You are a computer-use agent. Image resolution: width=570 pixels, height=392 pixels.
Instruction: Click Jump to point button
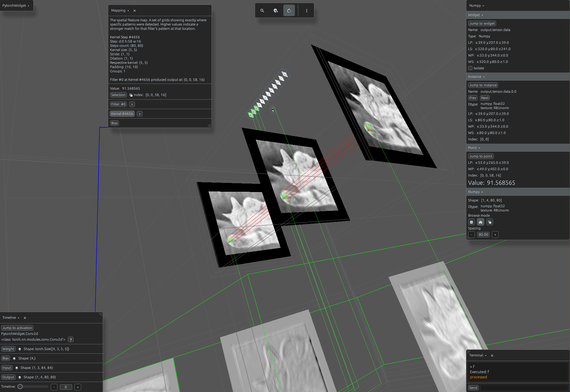[481, 156]
